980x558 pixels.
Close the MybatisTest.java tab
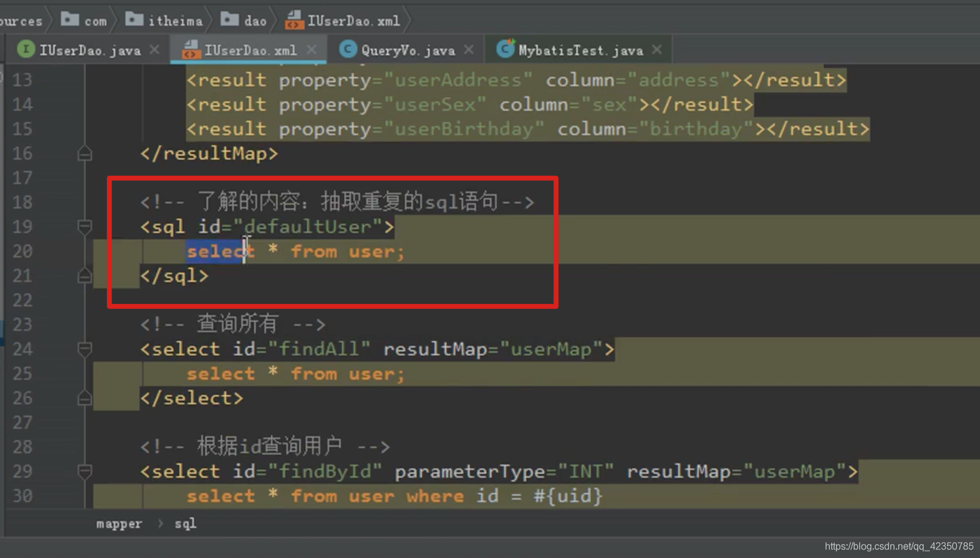(657, 49)
